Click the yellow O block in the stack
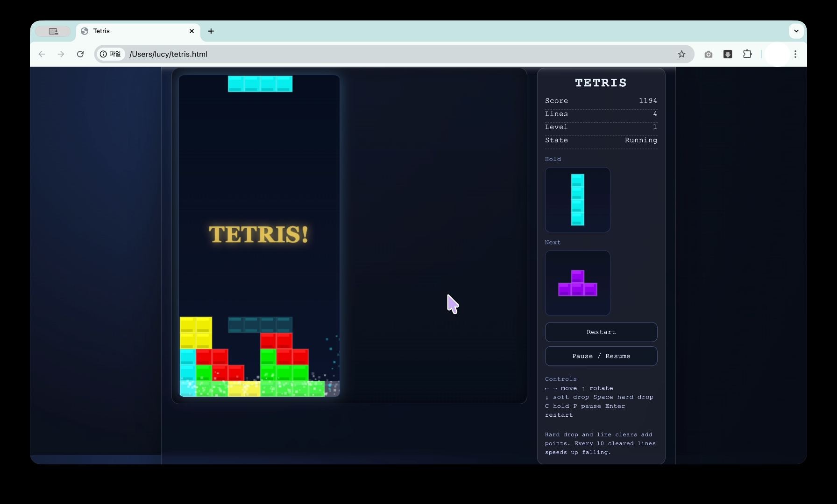This screenshot has width=837, height=504. tap(196, 333)
